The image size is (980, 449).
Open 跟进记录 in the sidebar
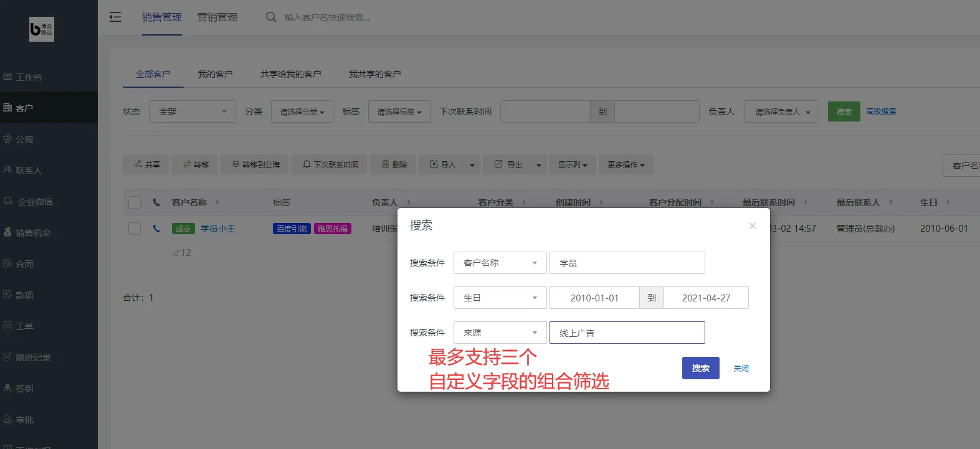tap(49, 357)
